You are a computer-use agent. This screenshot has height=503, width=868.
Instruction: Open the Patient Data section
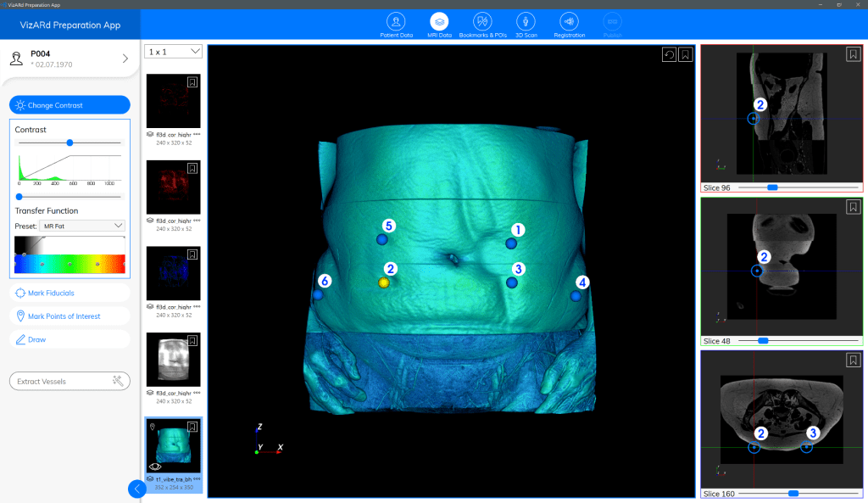(396, 24)
